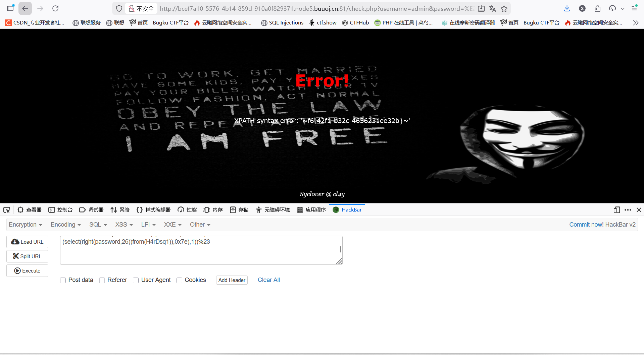This screenshot has width=644, height=355.
Task: Open CSDN bookmark
Action: click(x=35, y=22)
